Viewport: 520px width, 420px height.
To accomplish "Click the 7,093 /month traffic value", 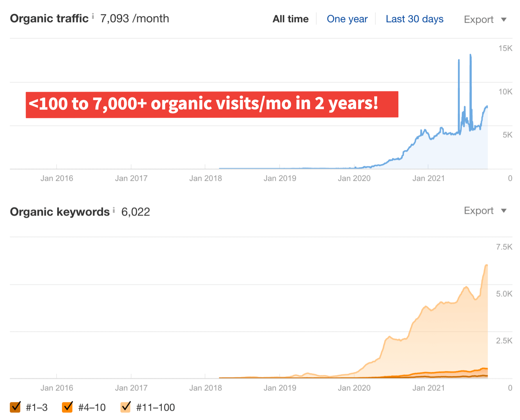I will tap(134, 19).
